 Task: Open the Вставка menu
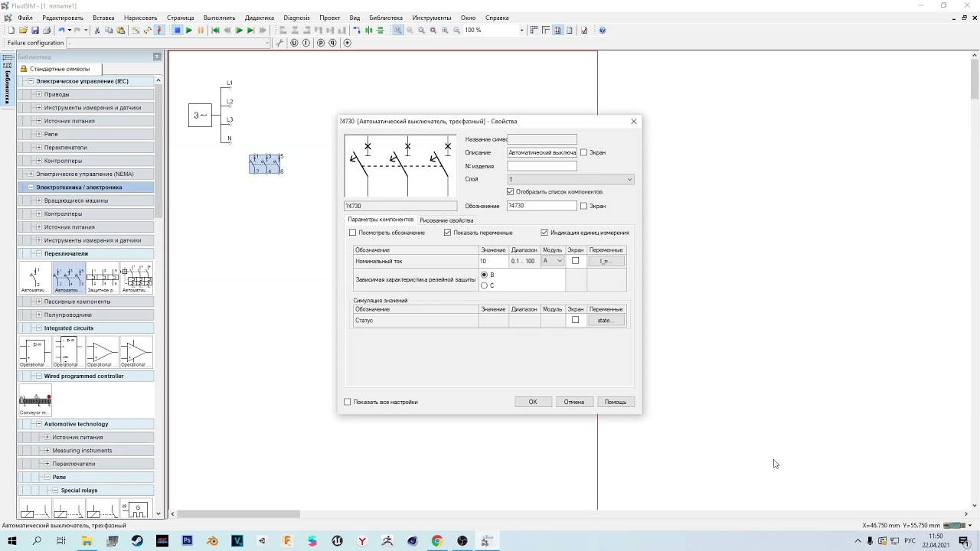103,18
